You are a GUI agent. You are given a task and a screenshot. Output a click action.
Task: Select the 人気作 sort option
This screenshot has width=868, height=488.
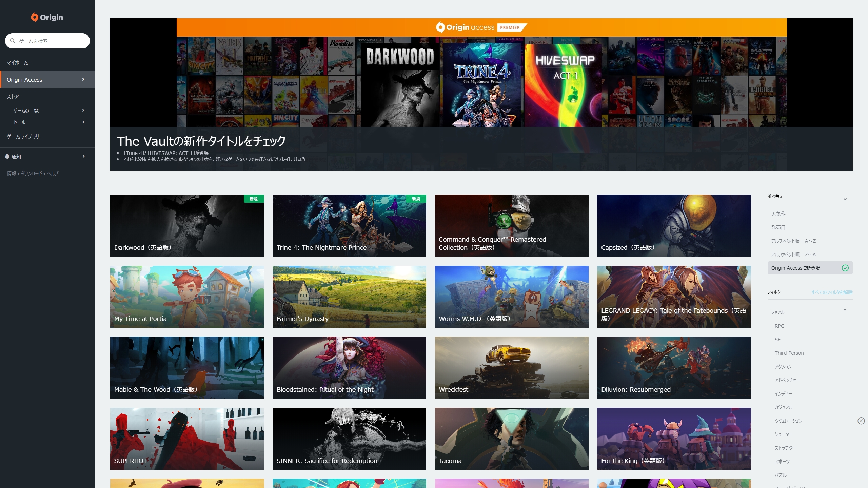pos(778,214)
